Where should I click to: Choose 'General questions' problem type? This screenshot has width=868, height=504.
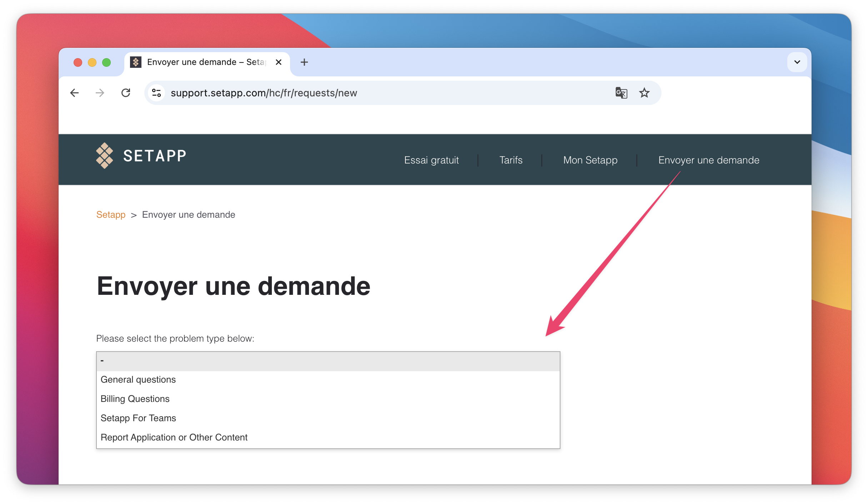(x=328, y=379)
